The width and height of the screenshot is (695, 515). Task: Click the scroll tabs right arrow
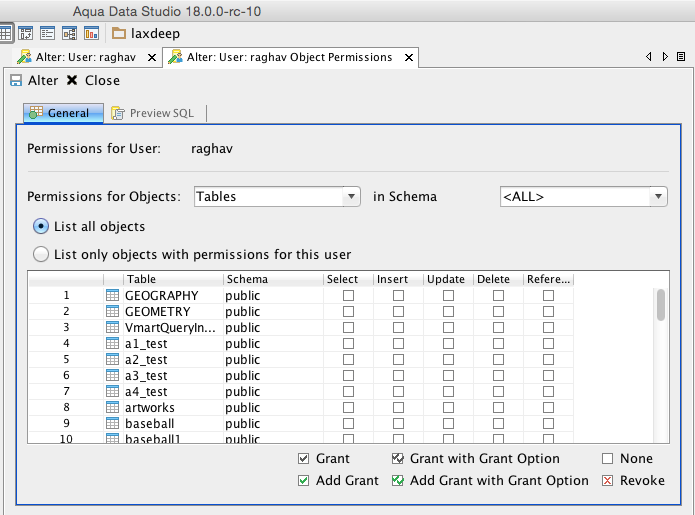667,58
